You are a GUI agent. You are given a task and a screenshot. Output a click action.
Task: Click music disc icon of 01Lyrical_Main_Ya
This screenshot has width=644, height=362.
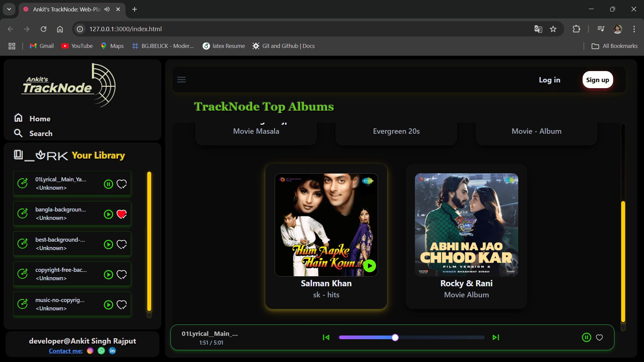(x=22, y=183)
